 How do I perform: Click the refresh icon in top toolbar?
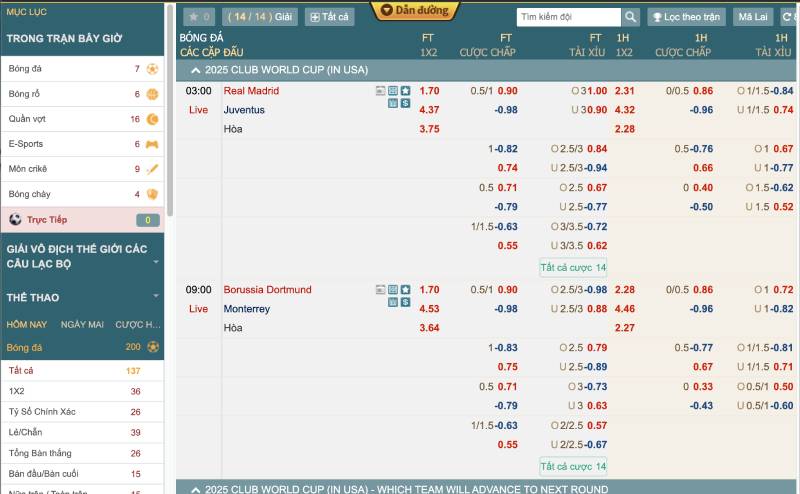coord(788,17)
